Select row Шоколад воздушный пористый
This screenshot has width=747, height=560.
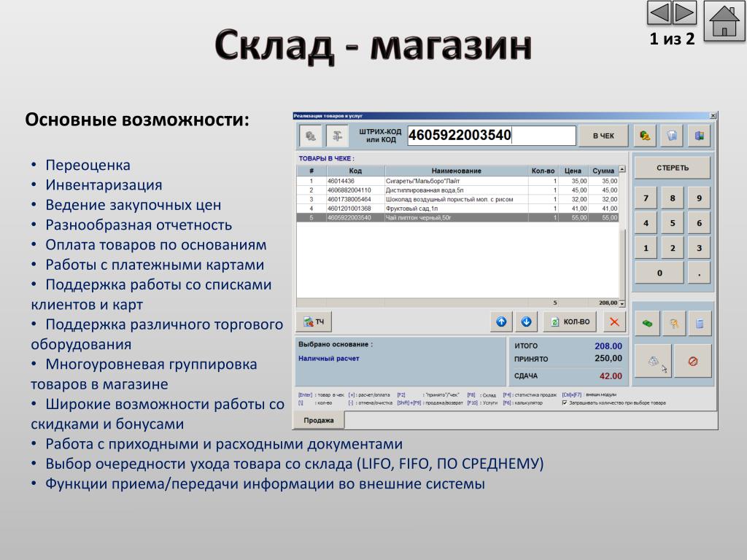(x=457, y=199)
